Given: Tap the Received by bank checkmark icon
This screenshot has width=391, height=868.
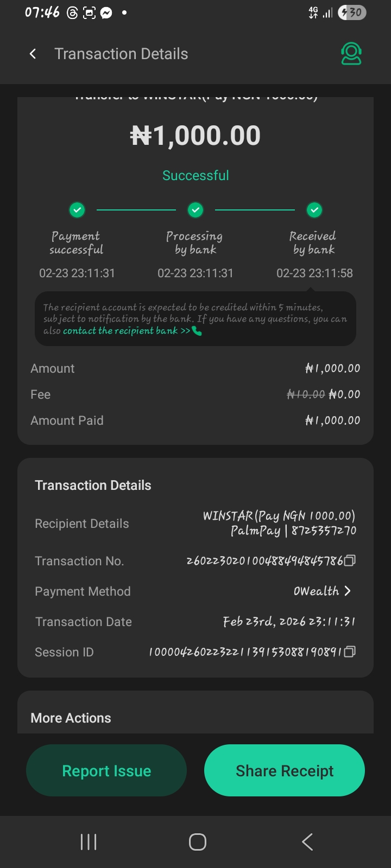Looking at the screenshot, I should click(314, 209).
